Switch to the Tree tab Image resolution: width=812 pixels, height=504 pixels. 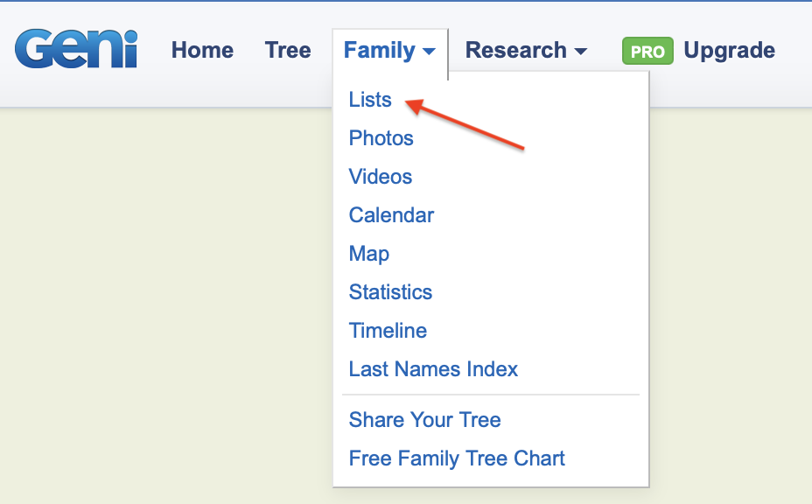click(x=287, y=50)
